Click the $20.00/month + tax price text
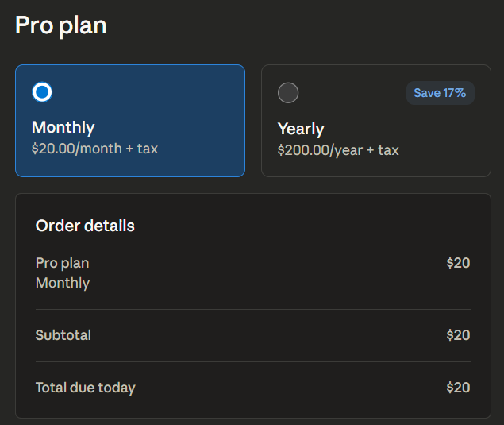Viewport: 504px width, 425px height. [94, 149]
